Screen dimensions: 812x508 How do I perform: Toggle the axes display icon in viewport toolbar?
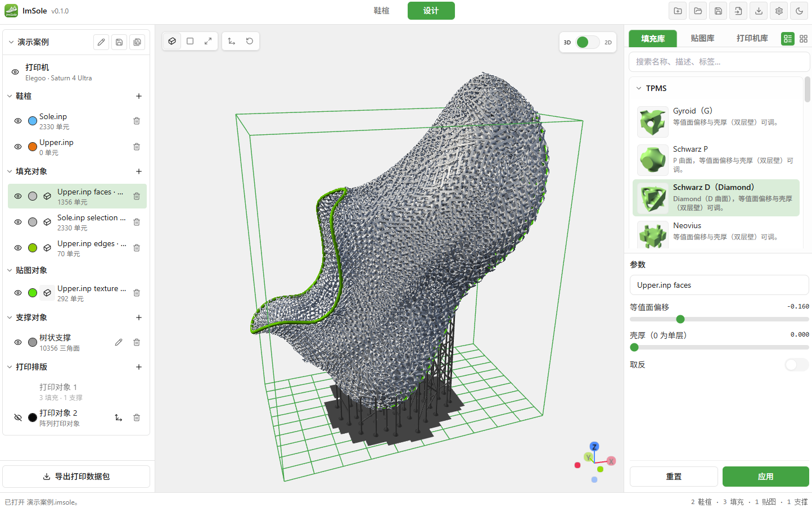pyautogui.click(x=232, y=41)
